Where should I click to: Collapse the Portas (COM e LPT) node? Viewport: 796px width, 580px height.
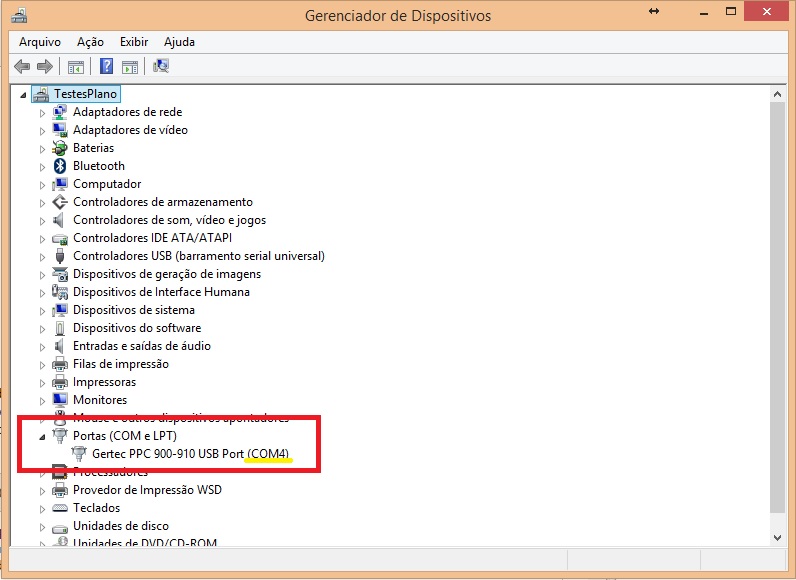(42, 437)
